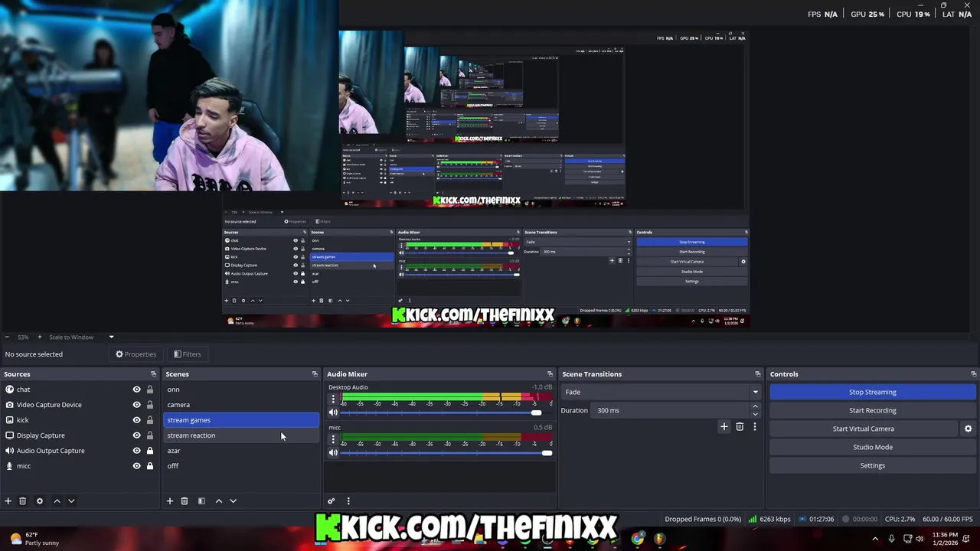The width and height of the screenshot is (980, 551).
Task: Select the stream games scene
Action: [241, 420]
